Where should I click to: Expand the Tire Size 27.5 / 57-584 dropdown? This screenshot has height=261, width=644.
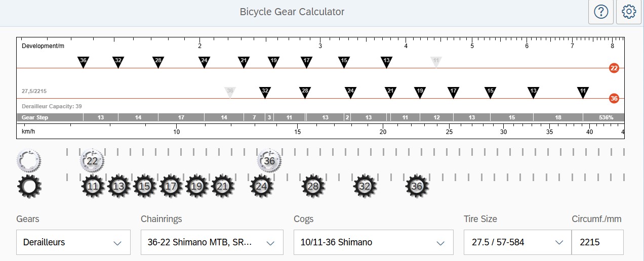tap(517, 242)
